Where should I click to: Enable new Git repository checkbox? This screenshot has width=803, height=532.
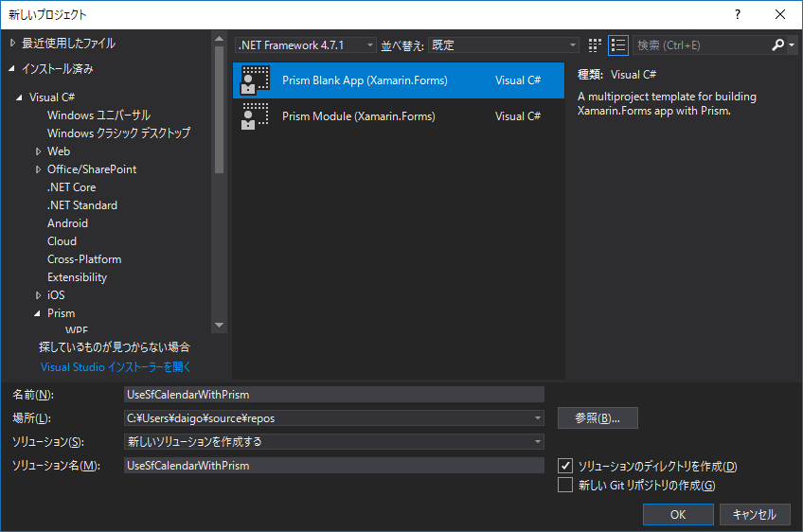pyautogui.click(x=565, y=485)
